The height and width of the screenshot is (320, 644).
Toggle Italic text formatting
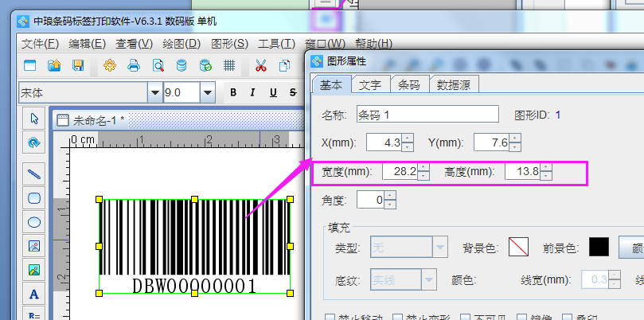(252, 92)
